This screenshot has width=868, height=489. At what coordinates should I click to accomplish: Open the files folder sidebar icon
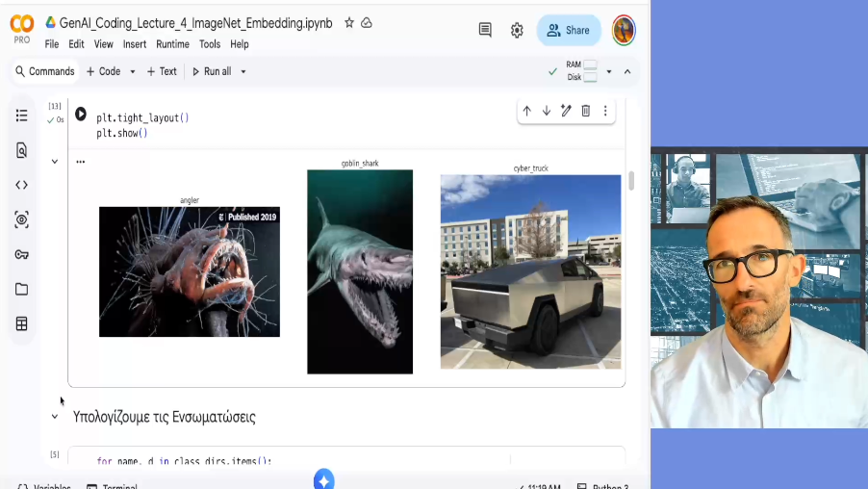pyautogui.click(x=21, y=289)
